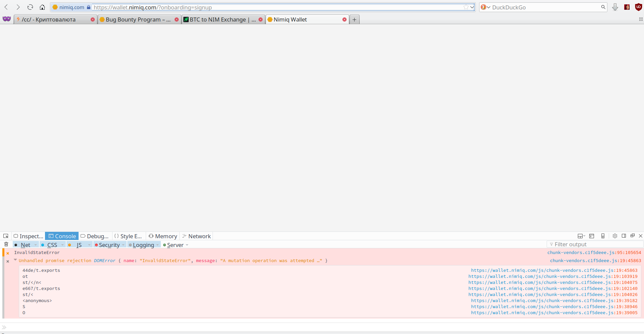Collapse the Unhandled promise rejection stack trace
The image size is (644, 334).
click(x=15, y=260)
